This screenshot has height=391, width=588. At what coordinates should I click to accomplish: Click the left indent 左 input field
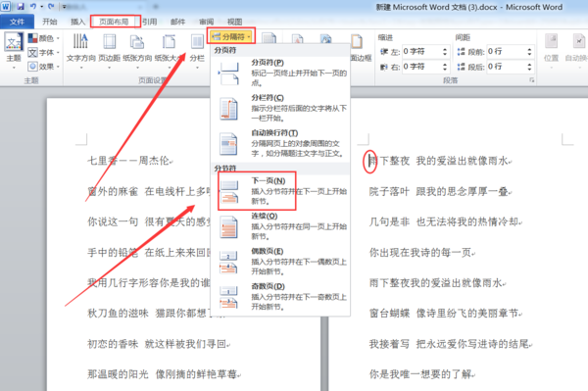(x=421, y=51)
